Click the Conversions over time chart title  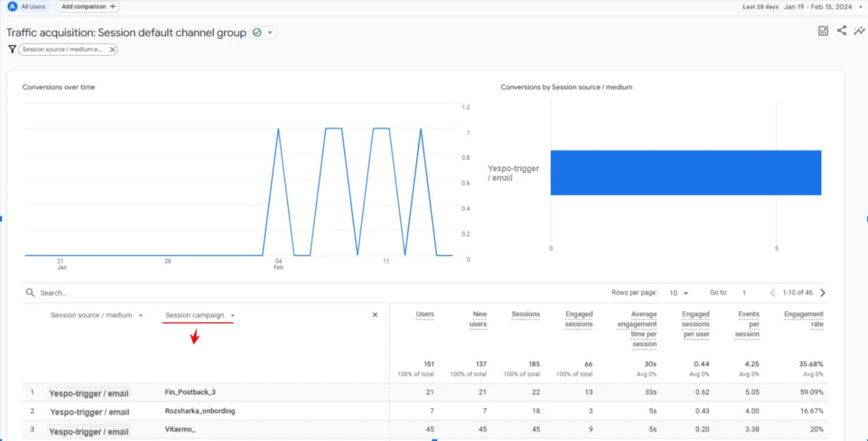[x=59, y=87]
